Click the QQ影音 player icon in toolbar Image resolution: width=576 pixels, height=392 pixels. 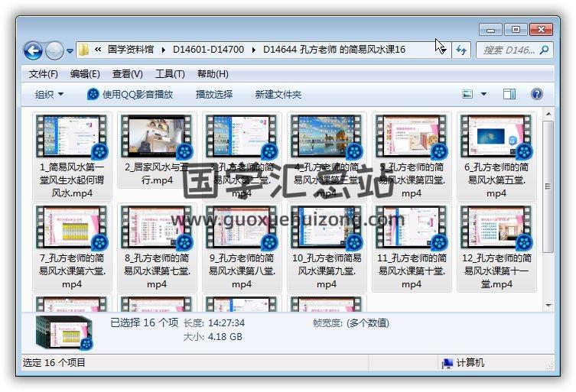click(93, 94)
